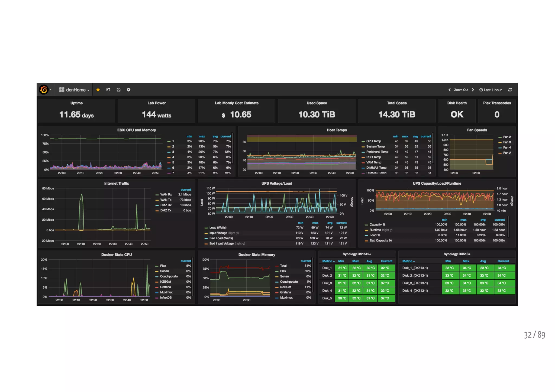Open the Fan Speeds panel title

click(x=477, y=130)
